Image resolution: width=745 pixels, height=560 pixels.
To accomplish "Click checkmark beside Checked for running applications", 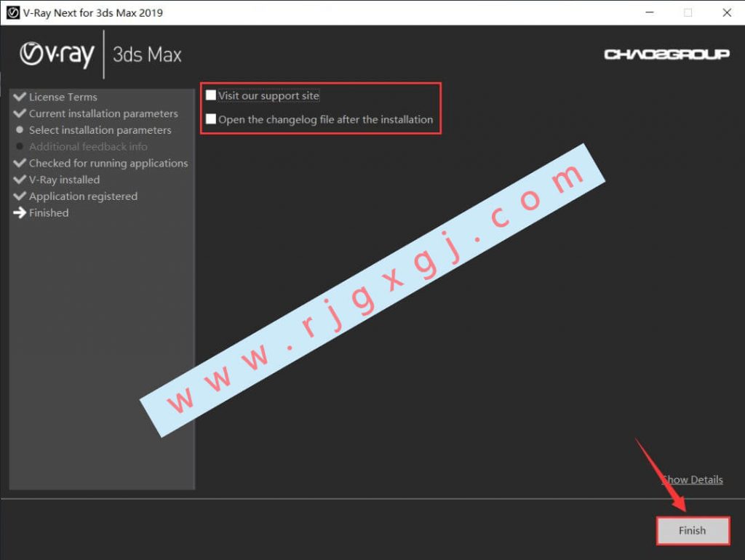I will tap(20, 163).
